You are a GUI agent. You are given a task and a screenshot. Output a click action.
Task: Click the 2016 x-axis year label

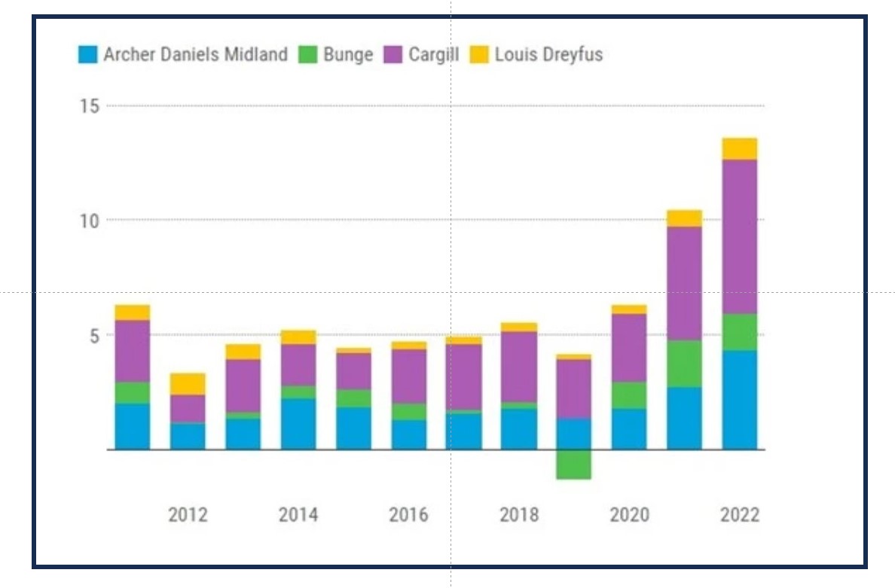408,515
